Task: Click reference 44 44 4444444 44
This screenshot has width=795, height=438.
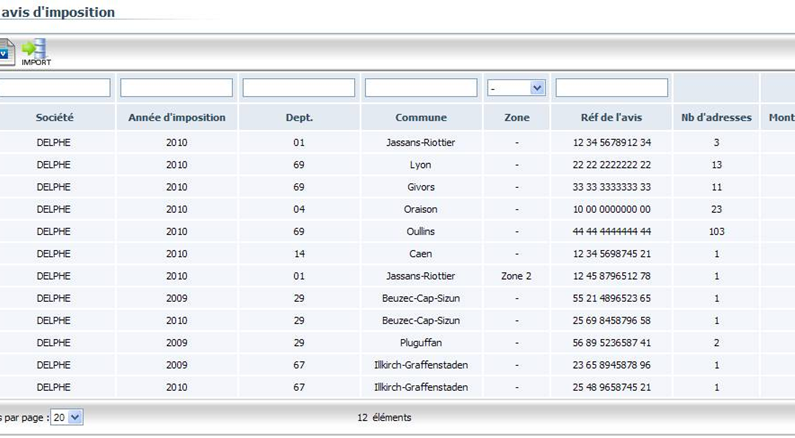Action: (x=611, y=232)
